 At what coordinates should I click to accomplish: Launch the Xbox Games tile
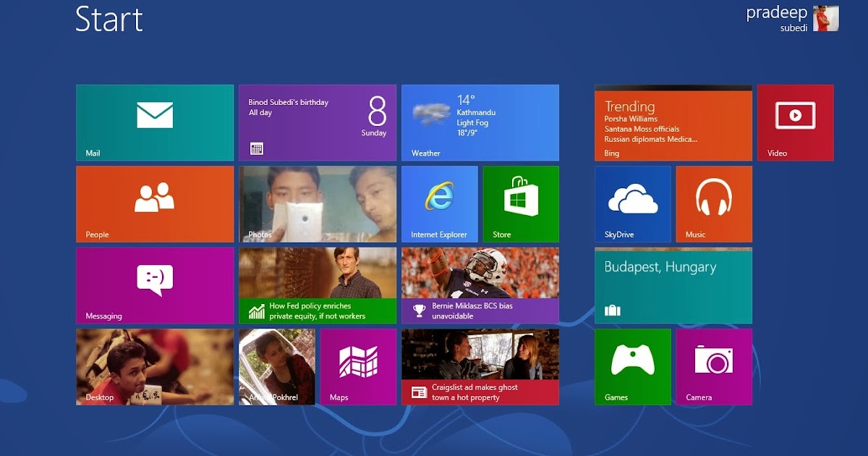(x=633, y=367)
